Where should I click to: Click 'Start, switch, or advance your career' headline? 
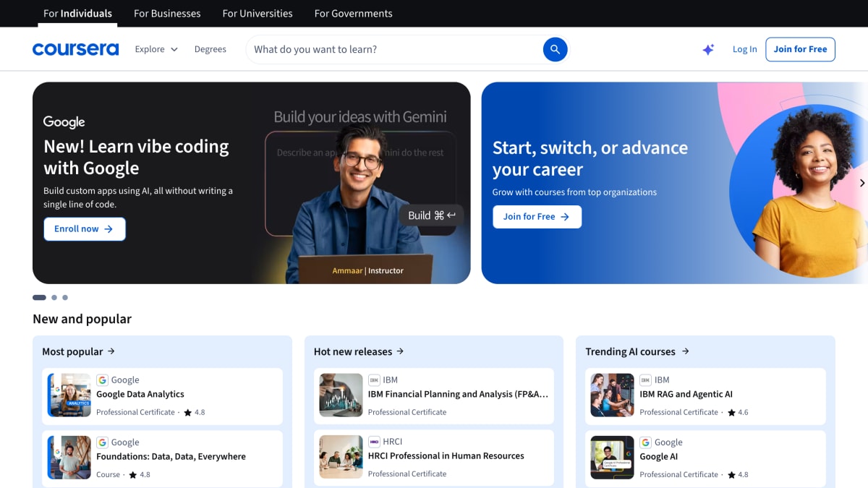(590, 158)
